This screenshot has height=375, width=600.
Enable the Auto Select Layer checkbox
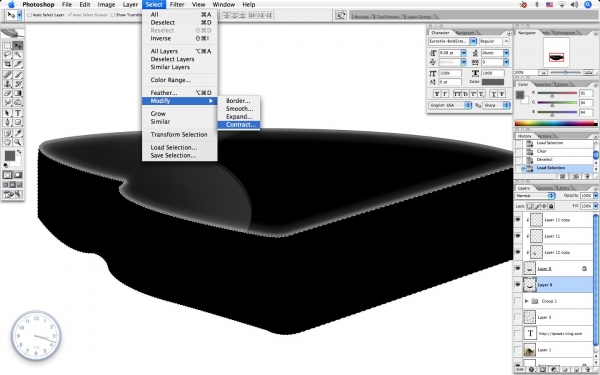pos(29,15)
